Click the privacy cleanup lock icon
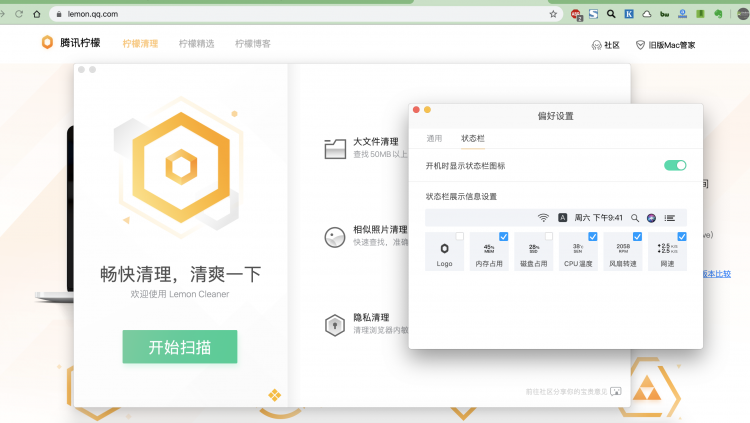 click(335, 325)
